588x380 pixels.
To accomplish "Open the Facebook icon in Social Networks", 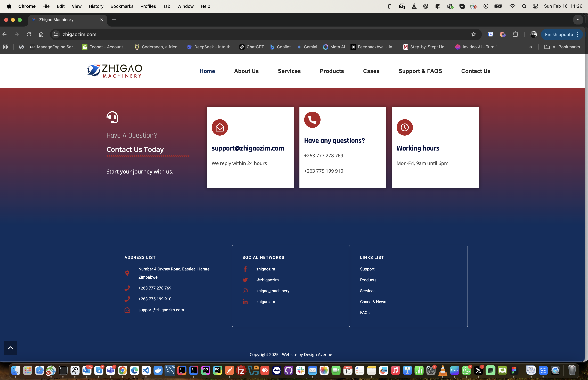I will coord(245,269).
